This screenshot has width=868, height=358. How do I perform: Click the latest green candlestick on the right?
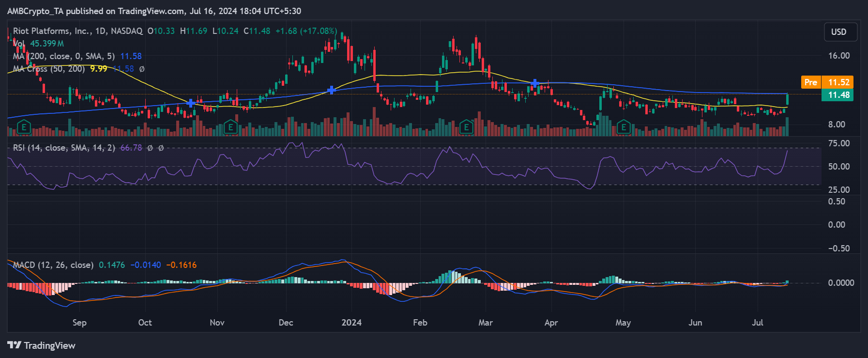(787, 99)
